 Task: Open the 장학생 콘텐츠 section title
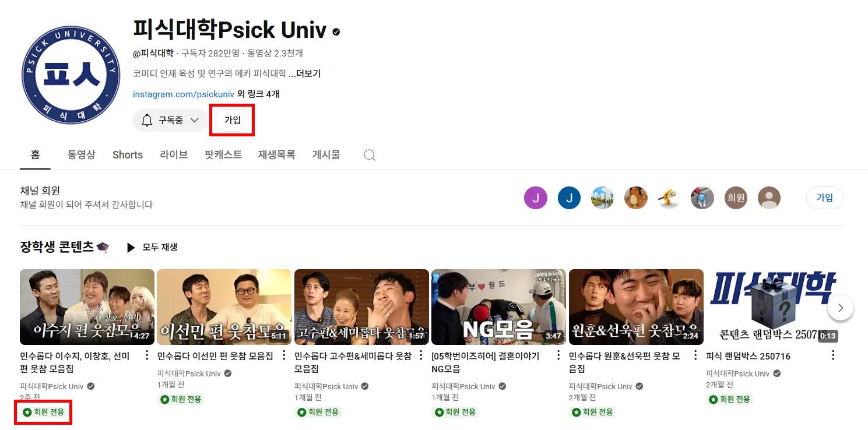[65, 247]
